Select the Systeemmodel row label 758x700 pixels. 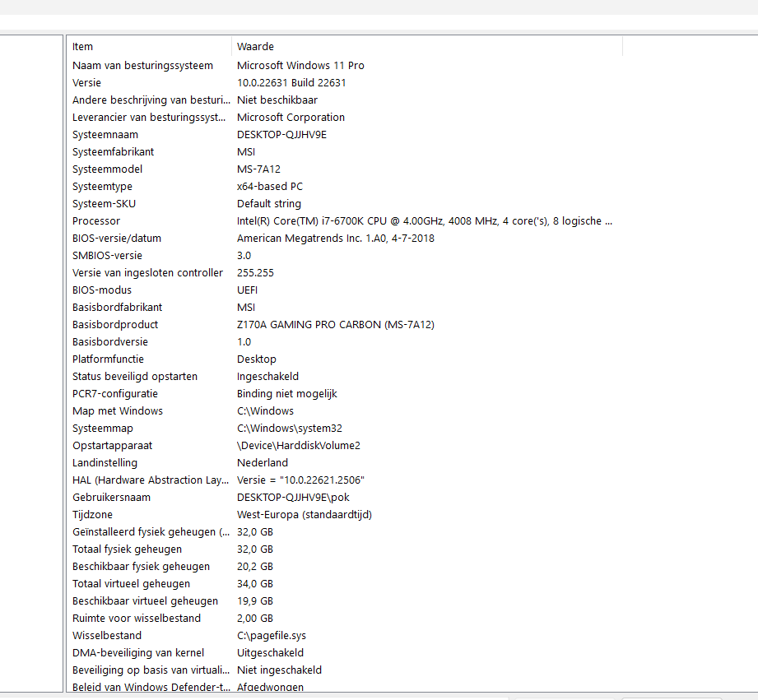pos(107,169)
